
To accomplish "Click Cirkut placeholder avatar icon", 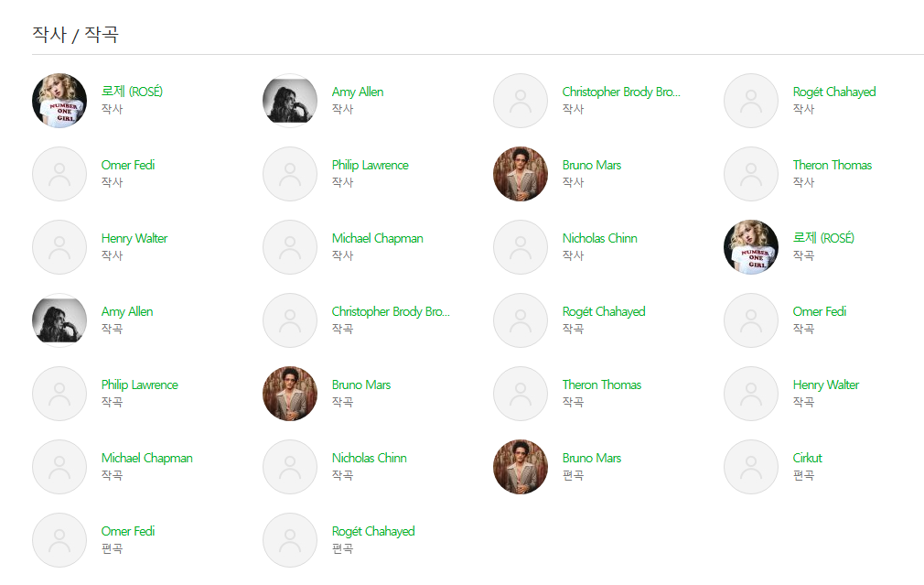I will [x=751, y=467].
